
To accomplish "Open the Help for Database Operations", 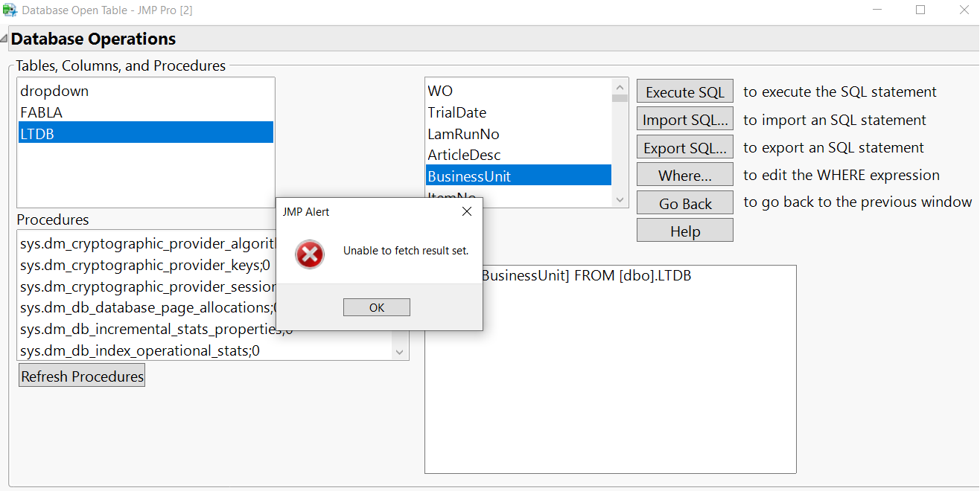I will tap(684, 230).
